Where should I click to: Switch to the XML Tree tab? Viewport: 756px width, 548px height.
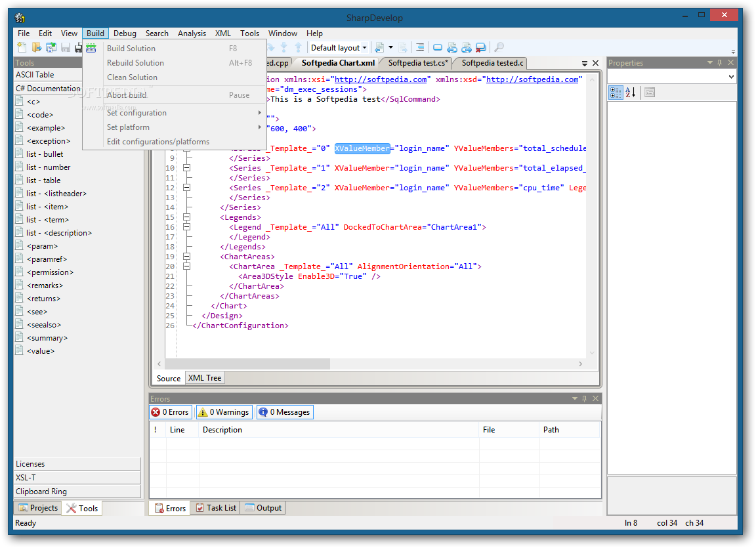[205, 378]
